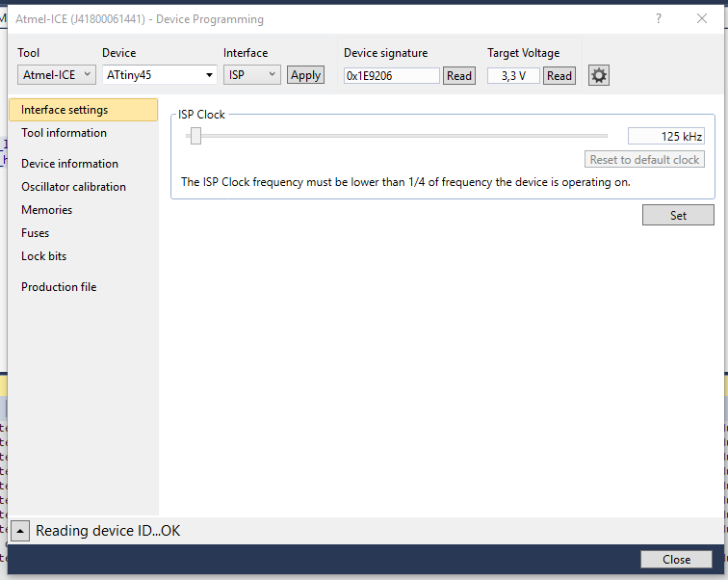Click the Reading device ID...OK status text

(108, 531)
